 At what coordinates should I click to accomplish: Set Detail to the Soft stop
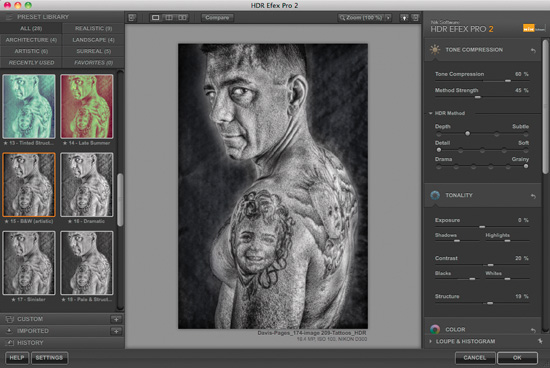click(x=525, y=150)
